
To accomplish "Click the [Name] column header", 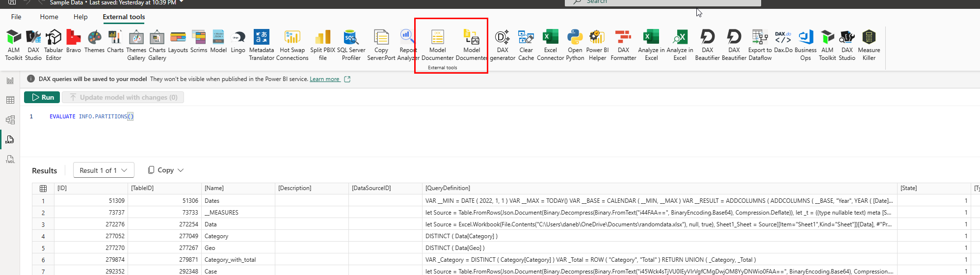I will point(238,188).
